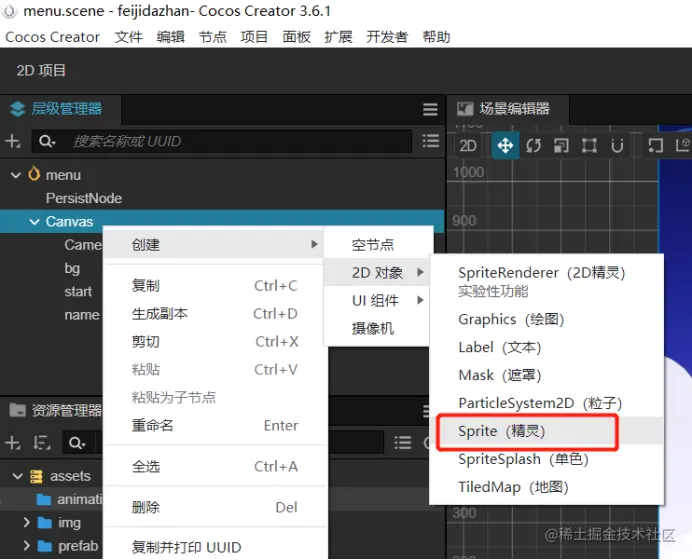The height and width of the screenshot is (560, 692).
Task: Create SpriteRenderer (2D精灵) object
Action: click(546, 282)
